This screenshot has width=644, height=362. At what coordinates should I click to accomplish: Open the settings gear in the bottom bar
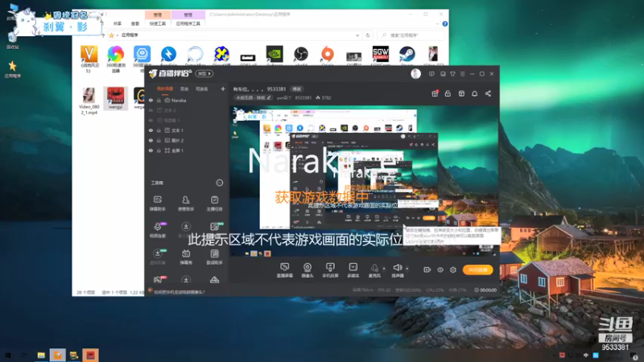click(453, 269)
